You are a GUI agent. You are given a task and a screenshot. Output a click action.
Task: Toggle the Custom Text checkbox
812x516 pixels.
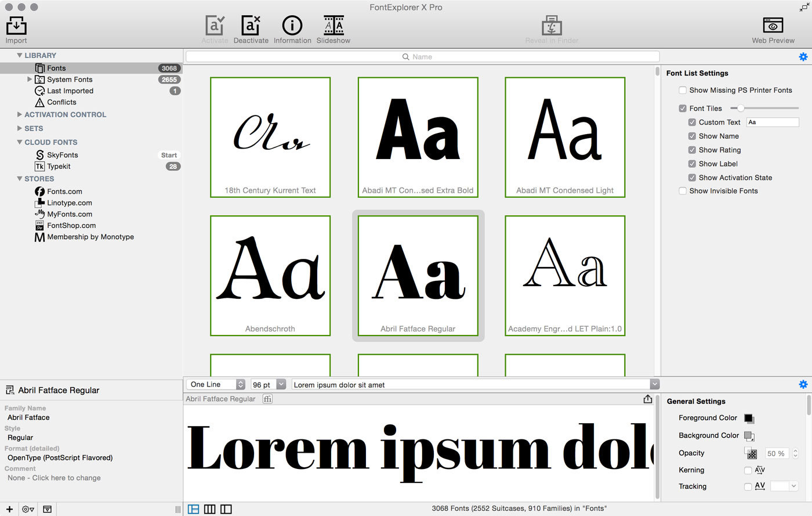pyautogui.click(x=692, y=122)
